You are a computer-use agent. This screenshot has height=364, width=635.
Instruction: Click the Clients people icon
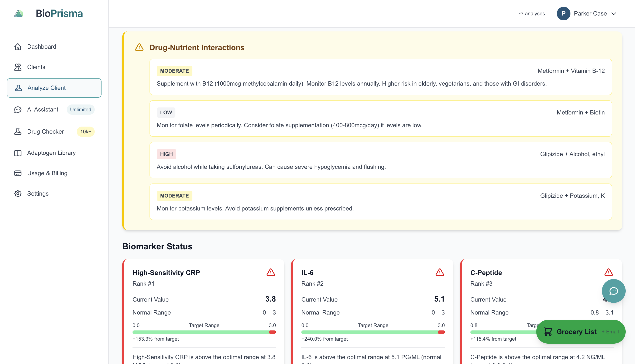[18, 67]
